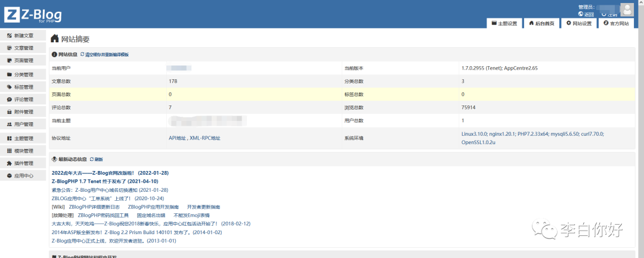Open 插件管理 in the sidebar

pyautogui.click(x=23, y=163)
